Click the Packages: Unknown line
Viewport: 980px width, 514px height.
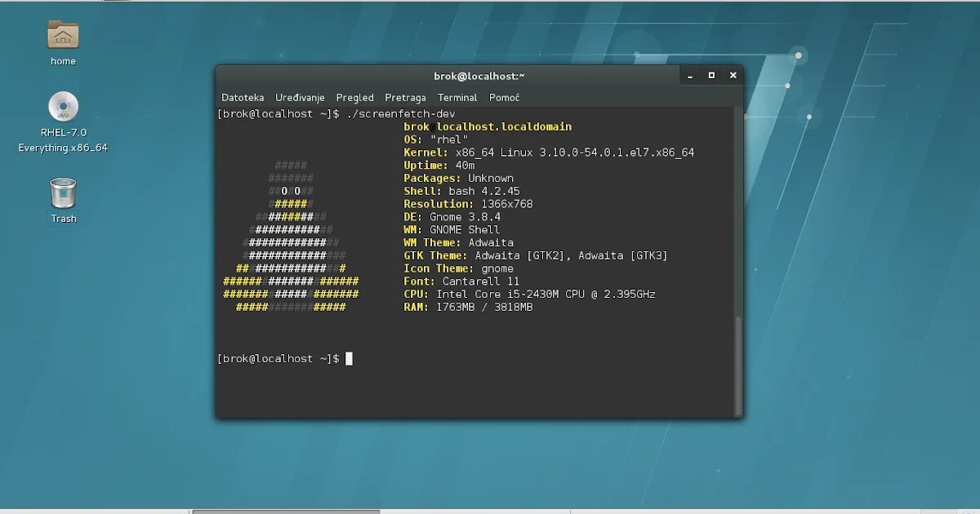tap(458, 178)
